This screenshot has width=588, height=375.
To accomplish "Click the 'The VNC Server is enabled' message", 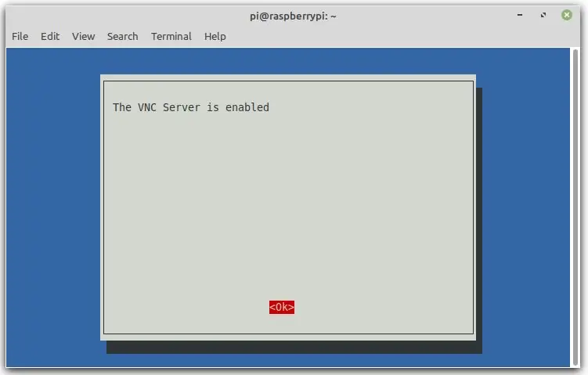I will [x=191, y=107].
